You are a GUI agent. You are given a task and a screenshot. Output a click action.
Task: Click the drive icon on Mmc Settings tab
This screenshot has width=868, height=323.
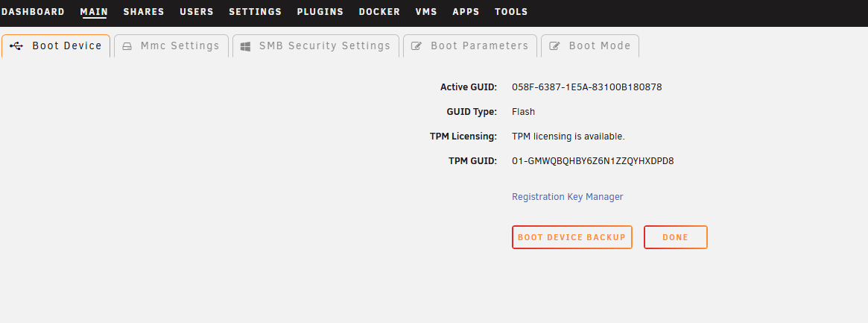click(127, 46)
